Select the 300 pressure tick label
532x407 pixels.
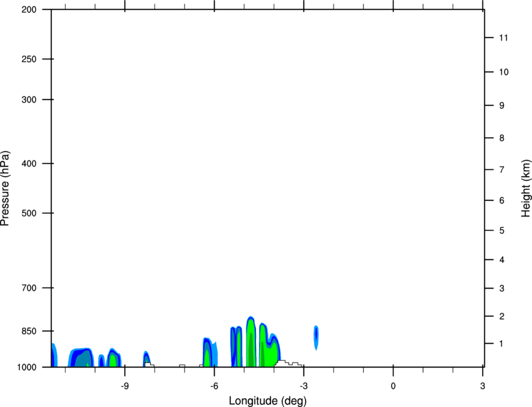click(x=29, y=100)
